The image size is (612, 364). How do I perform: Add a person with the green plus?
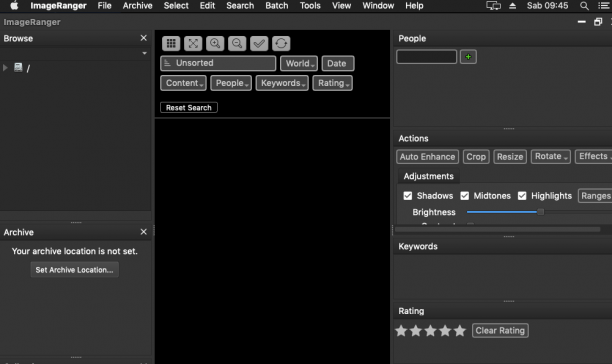tap(468, 57)
